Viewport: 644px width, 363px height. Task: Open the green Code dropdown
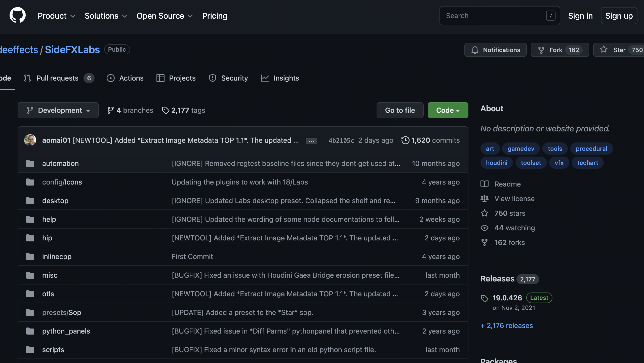pyautogui.click(x=448, y=110)
